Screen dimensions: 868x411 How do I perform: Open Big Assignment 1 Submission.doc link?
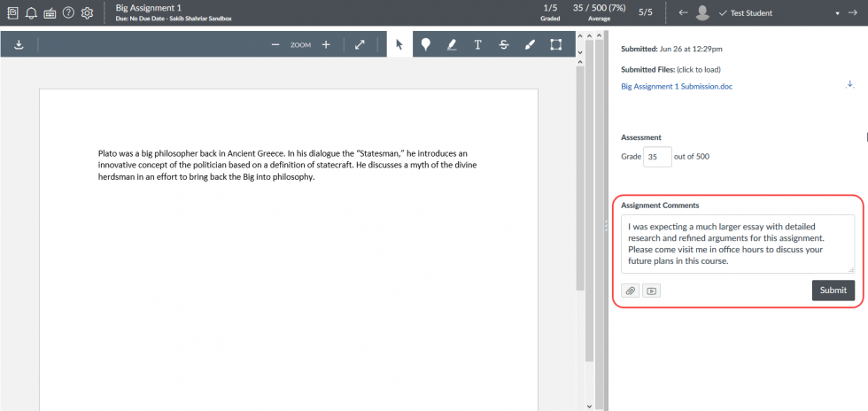pyautogui.click(x=677, y=87)
